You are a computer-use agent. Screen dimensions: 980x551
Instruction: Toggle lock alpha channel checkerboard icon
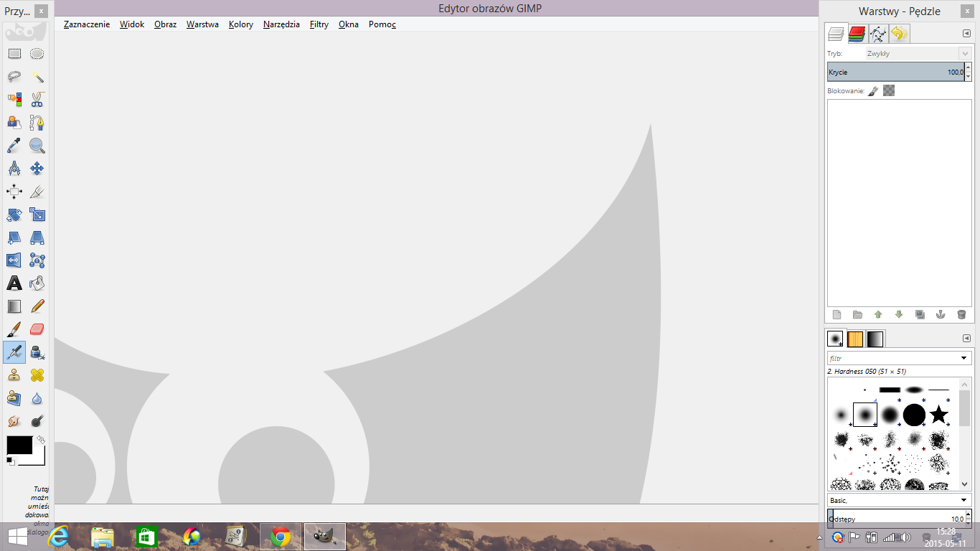889,91
